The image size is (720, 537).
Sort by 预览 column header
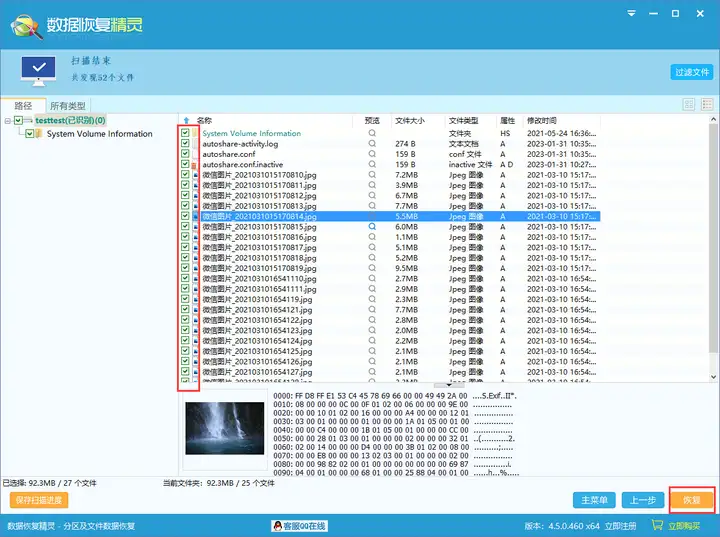[372, 120]
